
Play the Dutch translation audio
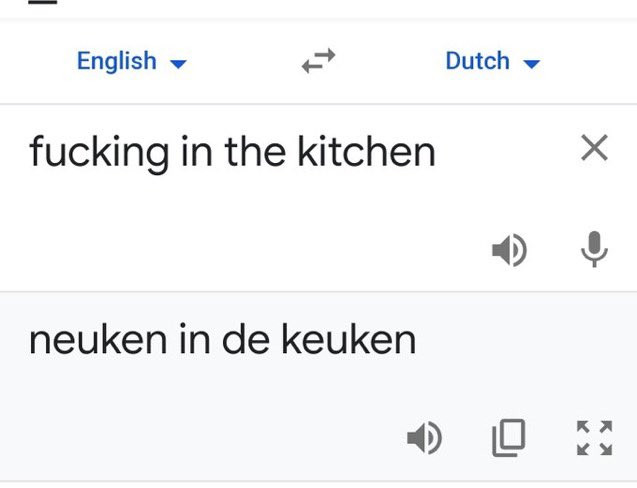(x=424, y=436)
